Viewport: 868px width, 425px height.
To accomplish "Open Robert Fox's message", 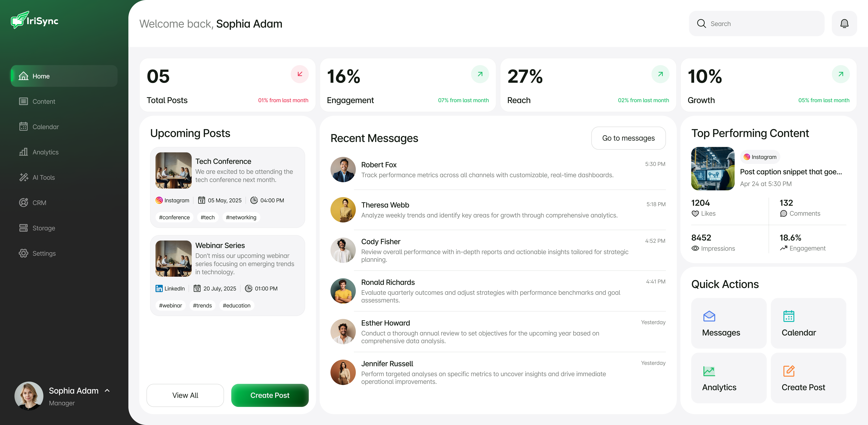I will click(x=498, y=170).
